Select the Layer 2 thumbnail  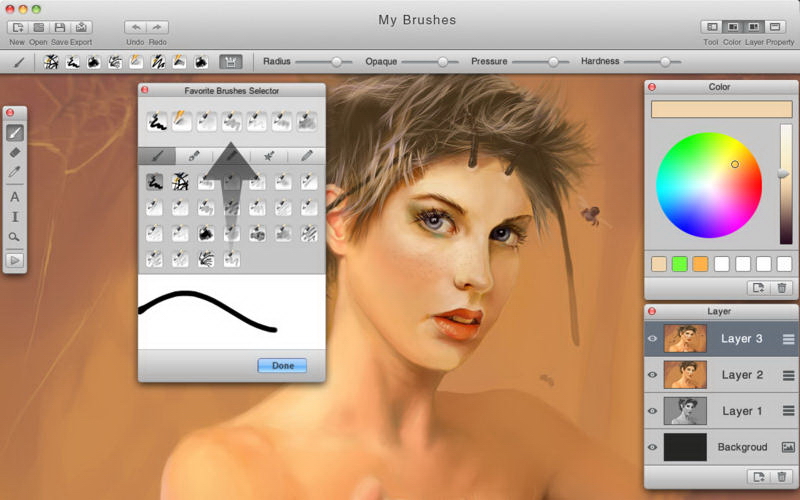click(x=685, y=375)
